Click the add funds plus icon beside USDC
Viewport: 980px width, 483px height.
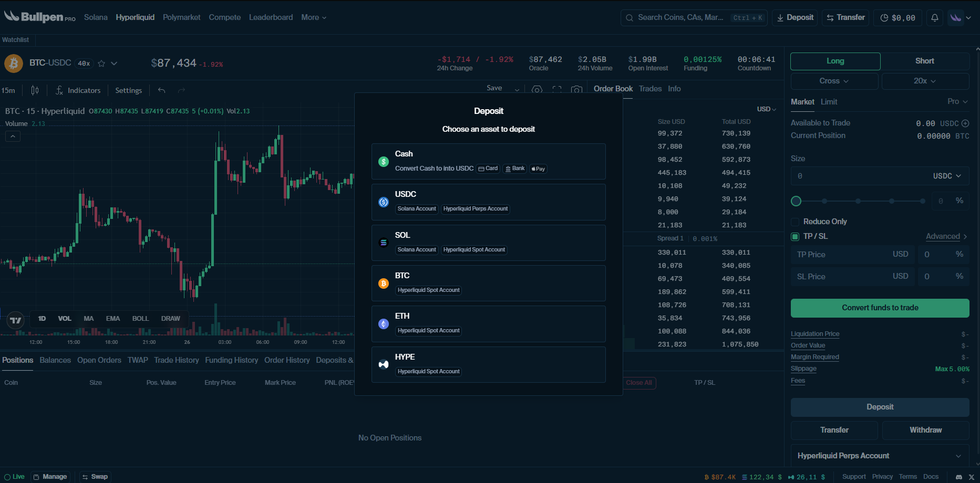tap(965, 123)
